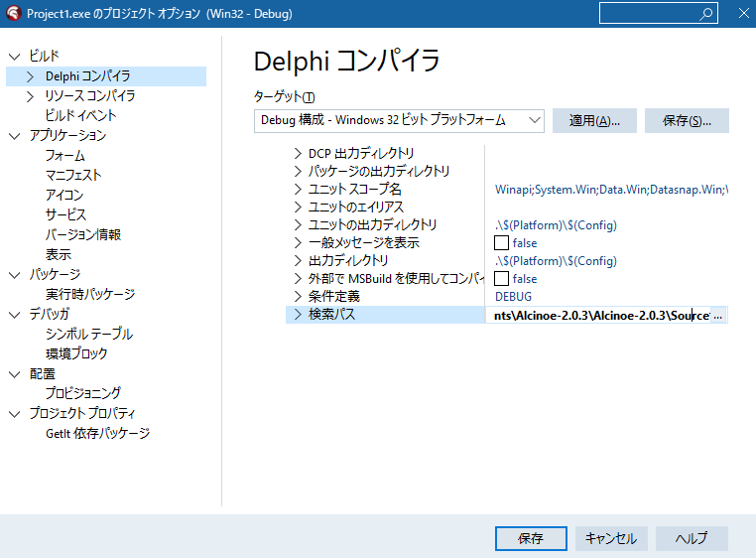Expand the ユニット スコープ名 property row

(x=298, y=190)
